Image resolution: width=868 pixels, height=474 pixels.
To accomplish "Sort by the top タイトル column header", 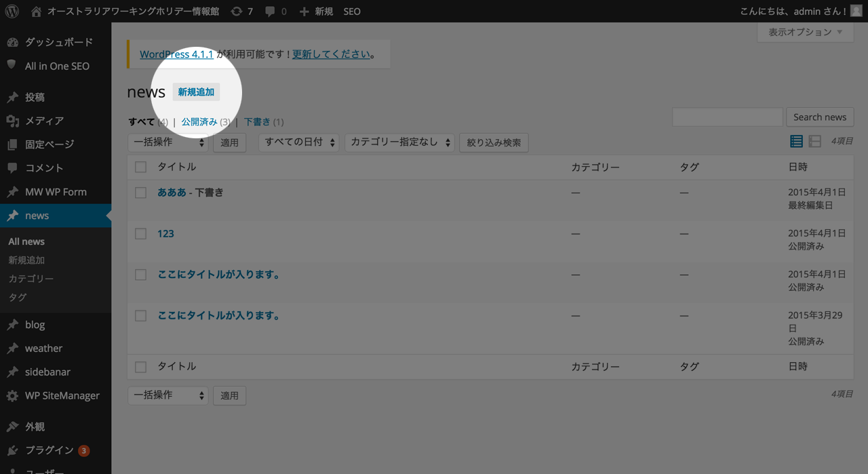I will (176, 167).
